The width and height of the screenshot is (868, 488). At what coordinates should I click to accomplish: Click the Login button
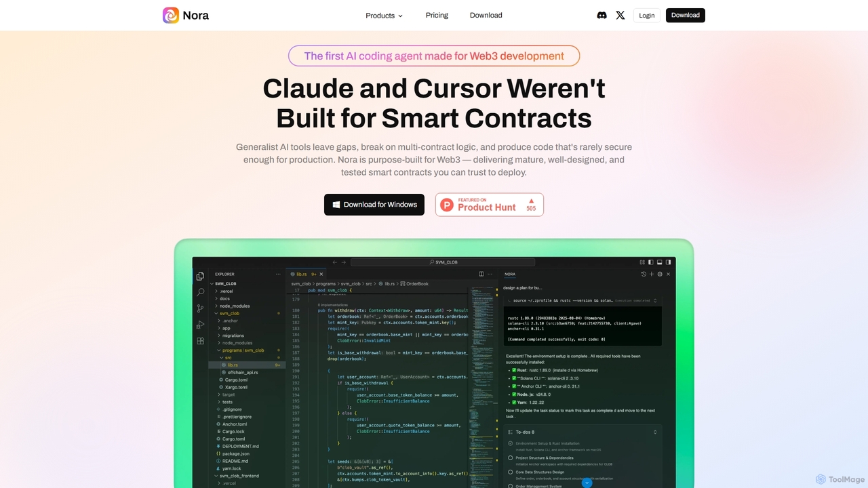647,16
